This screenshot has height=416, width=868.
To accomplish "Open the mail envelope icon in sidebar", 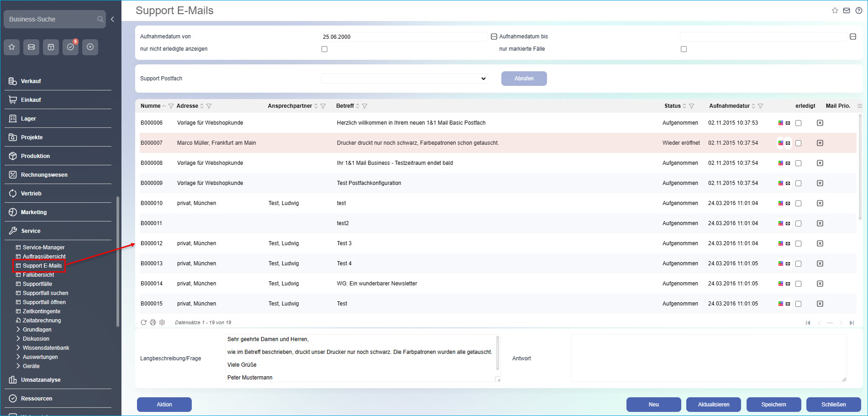I will point(31,47).
